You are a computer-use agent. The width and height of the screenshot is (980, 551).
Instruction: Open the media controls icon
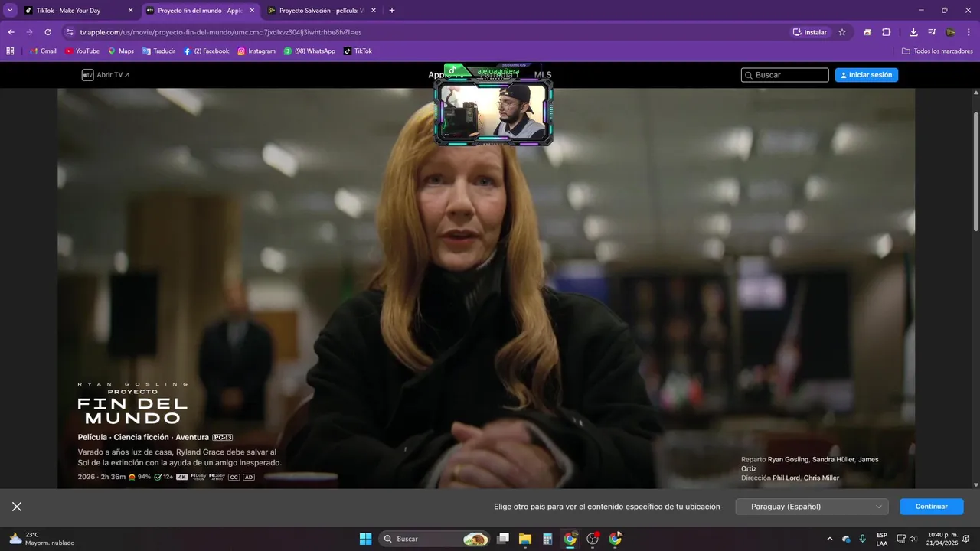(932, 32)
